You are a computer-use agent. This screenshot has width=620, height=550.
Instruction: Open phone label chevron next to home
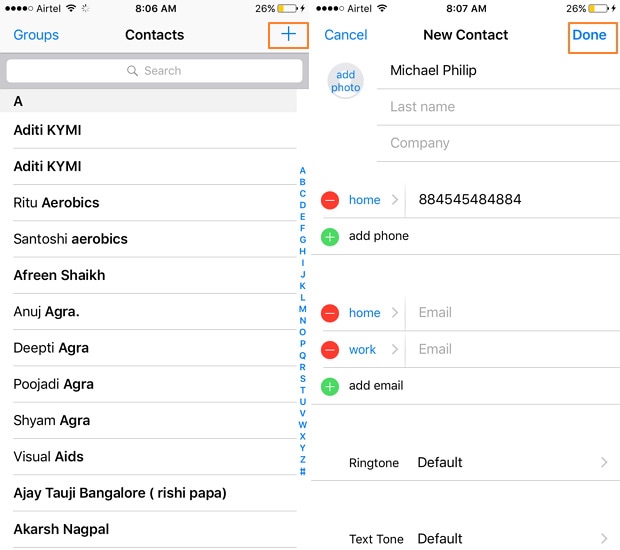[x=395, y=200]
